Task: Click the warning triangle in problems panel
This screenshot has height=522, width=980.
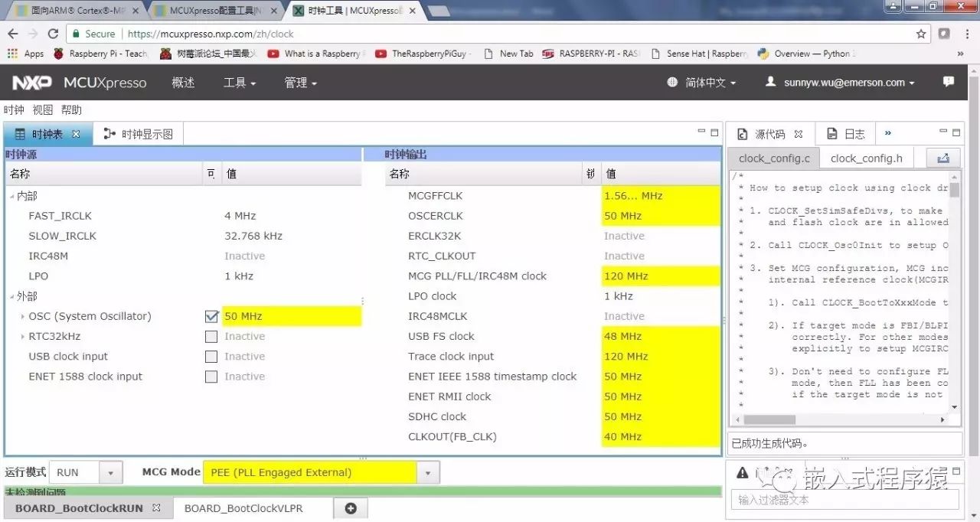Action: (742, 472)
